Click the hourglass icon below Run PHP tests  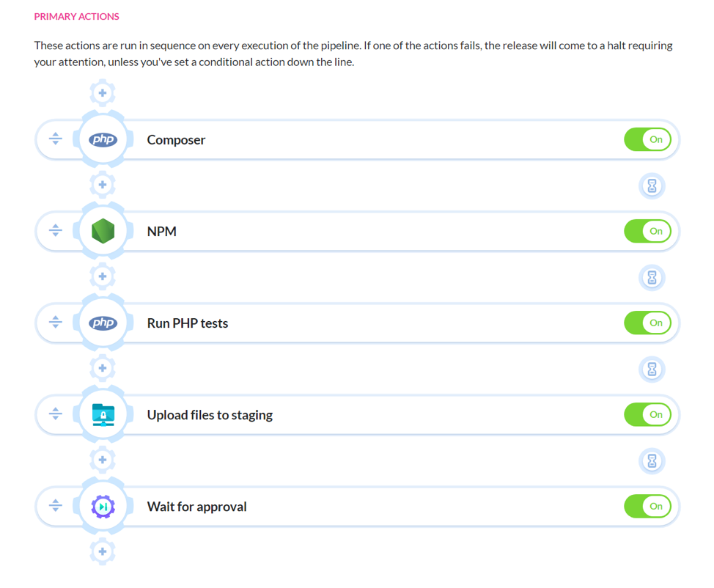(x=651, y=369)
